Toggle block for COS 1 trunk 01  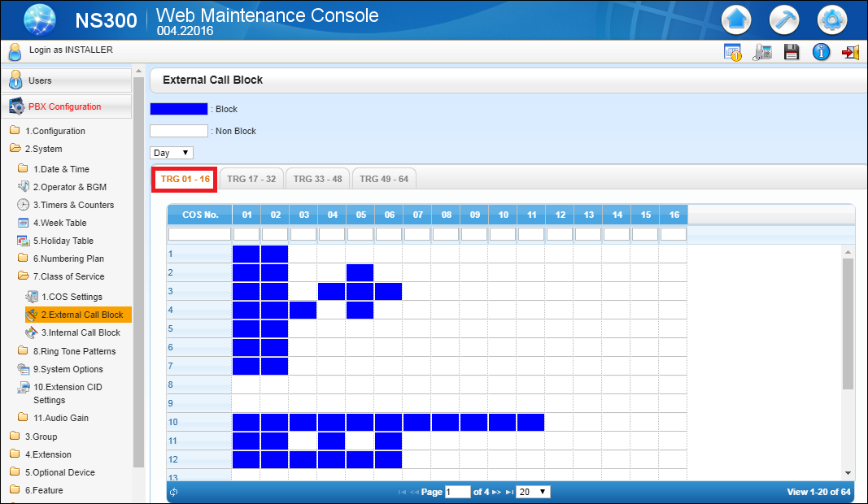pos(246,254)
